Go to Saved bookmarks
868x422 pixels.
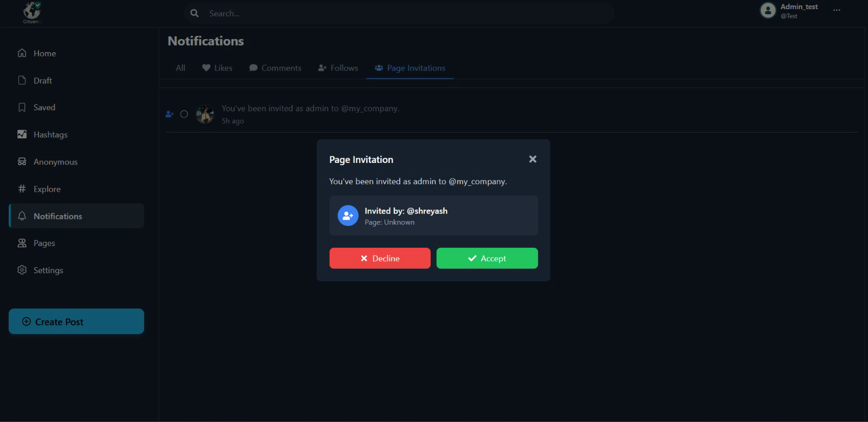[x=44, y=108]
